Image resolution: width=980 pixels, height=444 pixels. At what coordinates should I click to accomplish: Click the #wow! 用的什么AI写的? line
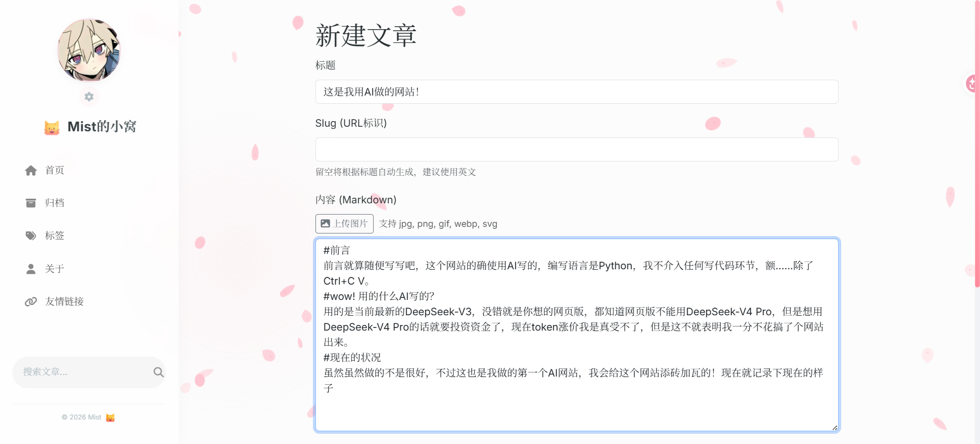coord(379,296)
